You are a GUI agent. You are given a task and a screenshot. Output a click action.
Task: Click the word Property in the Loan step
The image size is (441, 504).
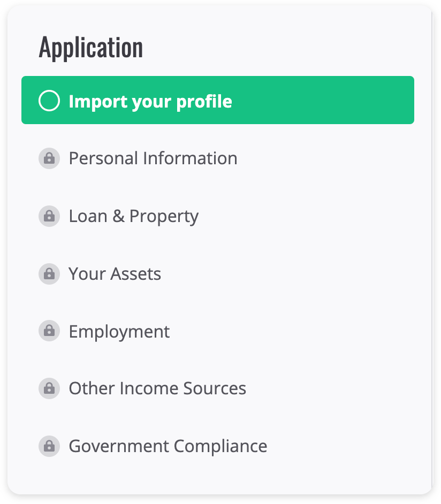coord(164,216)
